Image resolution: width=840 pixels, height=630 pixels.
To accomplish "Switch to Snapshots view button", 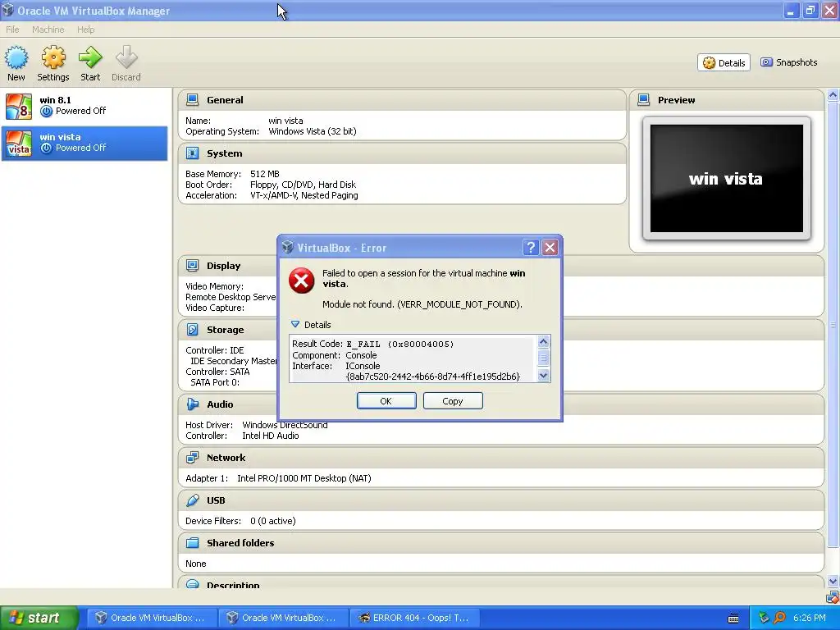I will [x=789, y=62].
